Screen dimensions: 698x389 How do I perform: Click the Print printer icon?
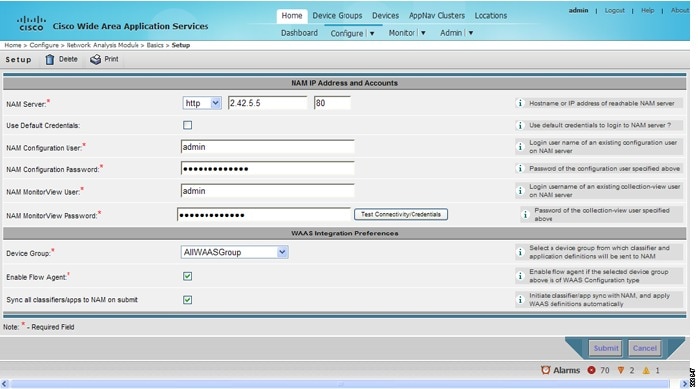pyautogui.click(x=95, y=59)
